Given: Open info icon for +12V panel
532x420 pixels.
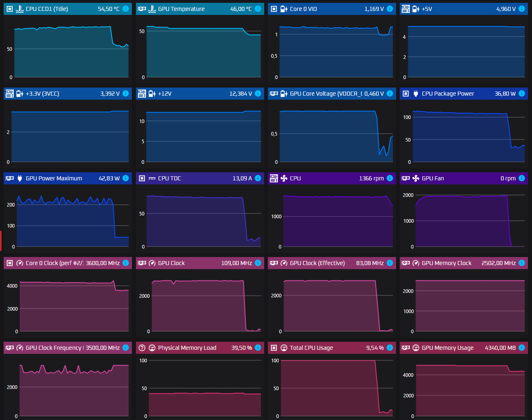Looking at the screenshot, I should point(258,94).
